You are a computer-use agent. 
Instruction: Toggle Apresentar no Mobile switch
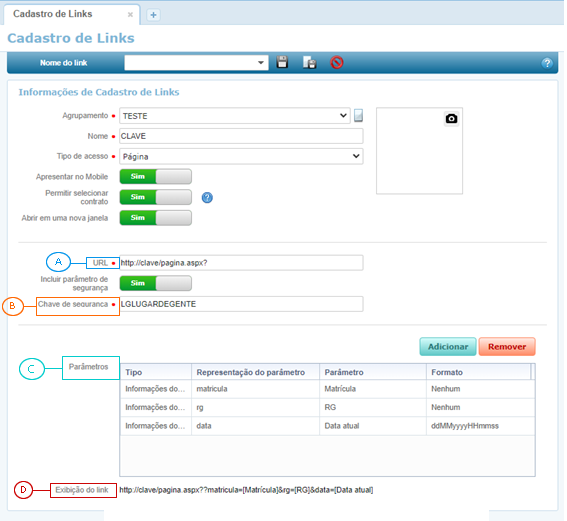tap(155, 176)
